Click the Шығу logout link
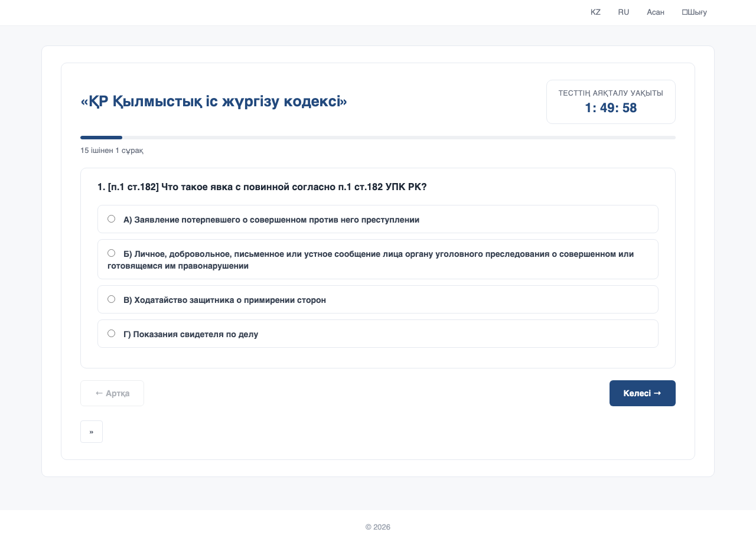 click(x=695, y=12)
